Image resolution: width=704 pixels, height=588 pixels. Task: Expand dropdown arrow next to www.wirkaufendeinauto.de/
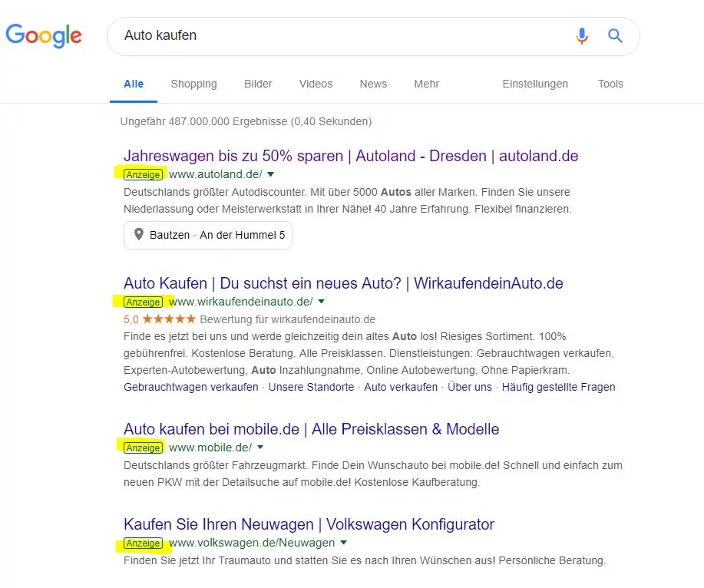[321, 302]
